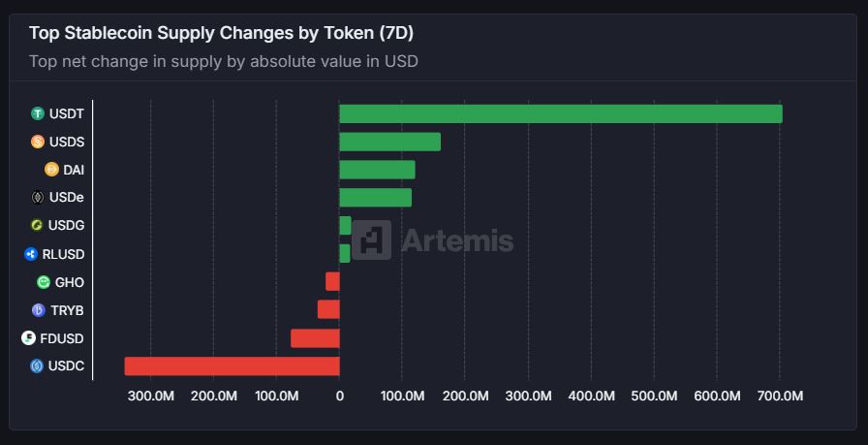The width and height of the screenshot is (868, 445).
Task: Click the USDT token icon
Action: pos(38,113)
